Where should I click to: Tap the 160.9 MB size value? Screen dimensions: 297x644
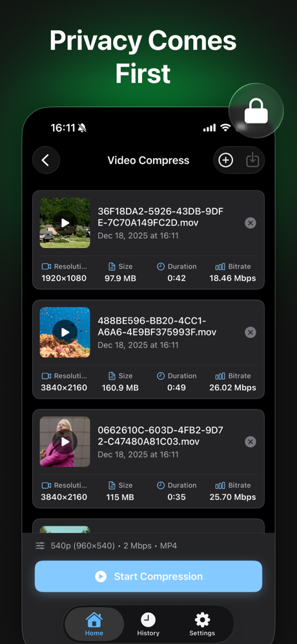tap(120, 388)
